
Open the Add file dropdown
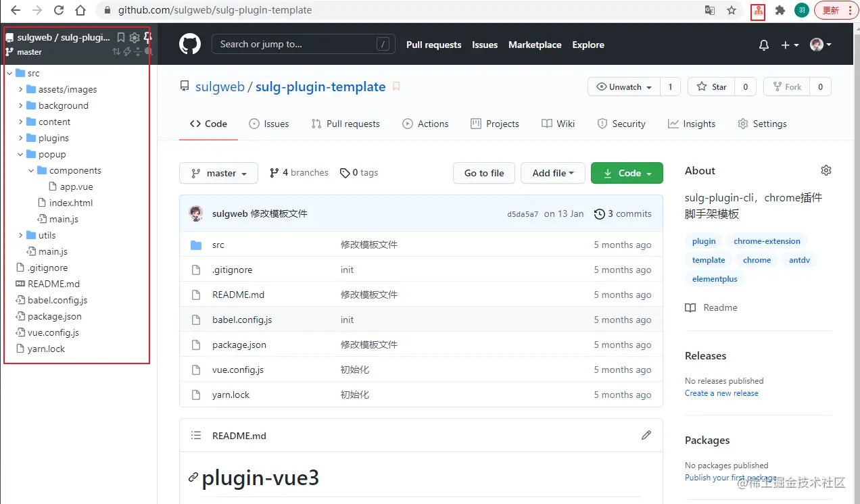(552, 173)
